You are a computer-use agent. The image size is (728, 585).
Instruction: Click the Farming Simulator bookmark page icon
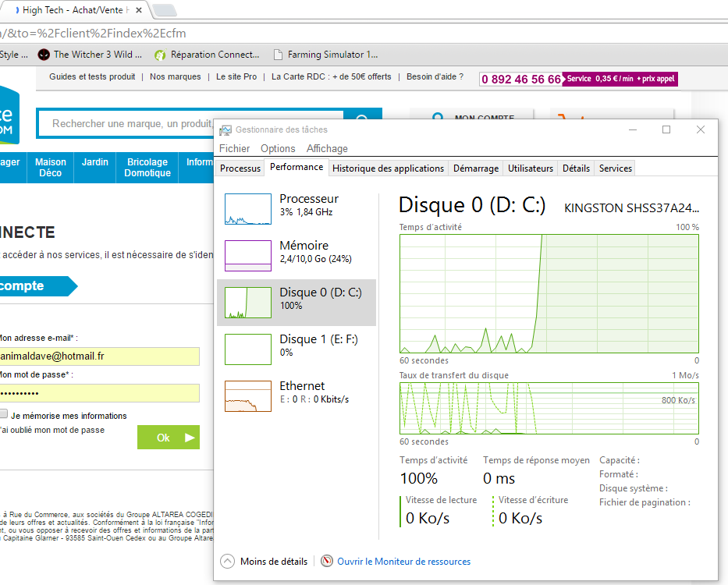278,55
